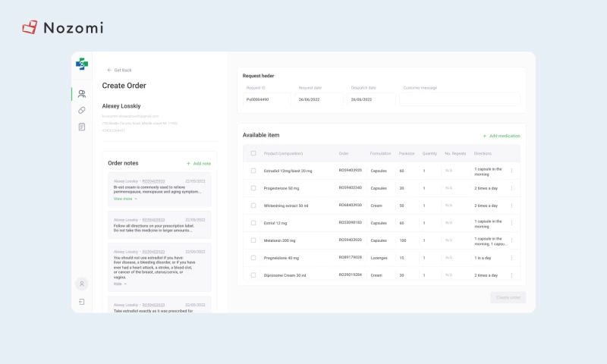Image resolution: width=607 pixels, height=364 pixels.
Task: Check the Melatonin 200 mg row
Action: 253,240
